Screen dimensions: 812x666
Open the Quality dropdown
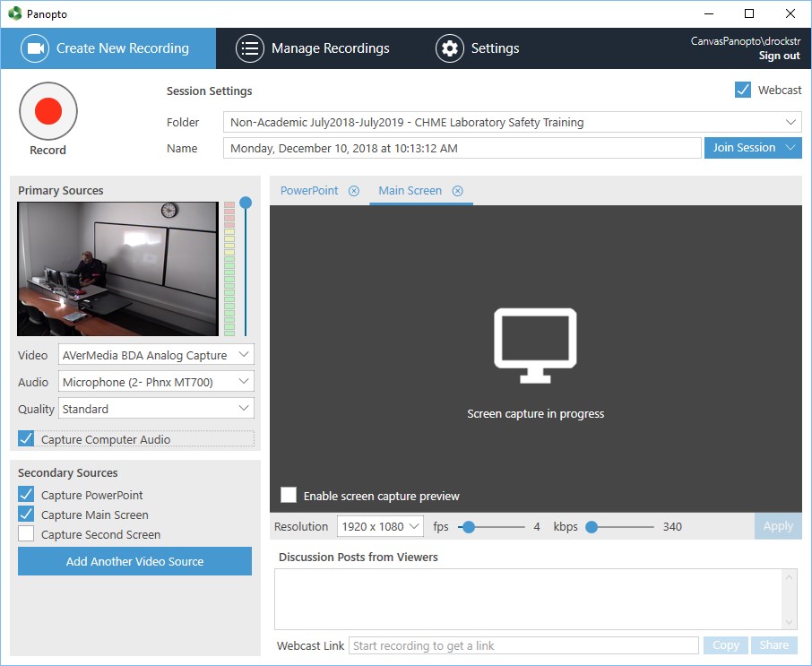coord(156,409)
